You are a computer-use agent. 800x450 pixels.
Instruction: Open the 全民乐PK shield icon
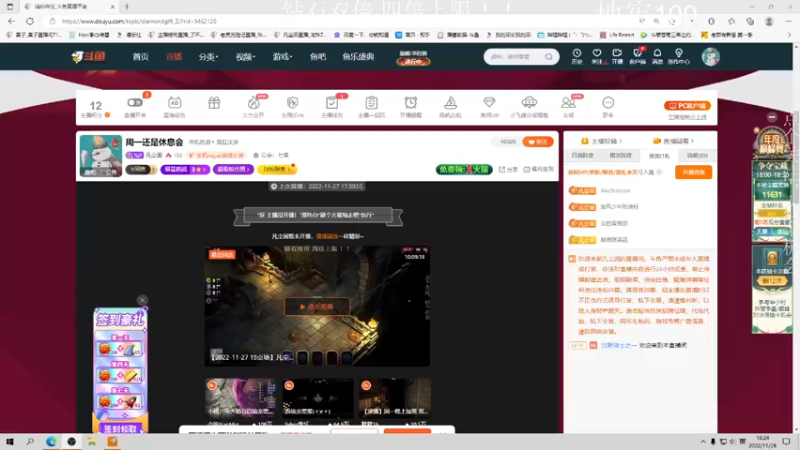click(x=292, y=106)
